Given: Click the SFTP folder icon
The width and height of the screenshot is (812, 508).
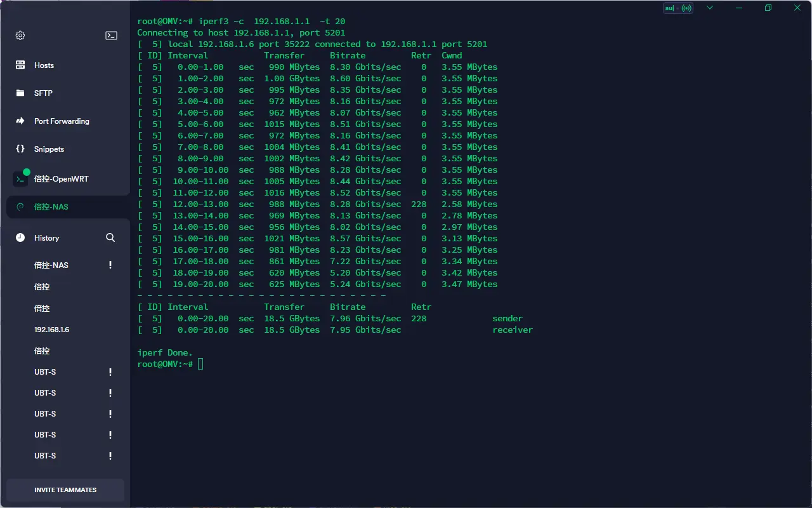Looking at the screenshot, I should (x=20, y=93).
